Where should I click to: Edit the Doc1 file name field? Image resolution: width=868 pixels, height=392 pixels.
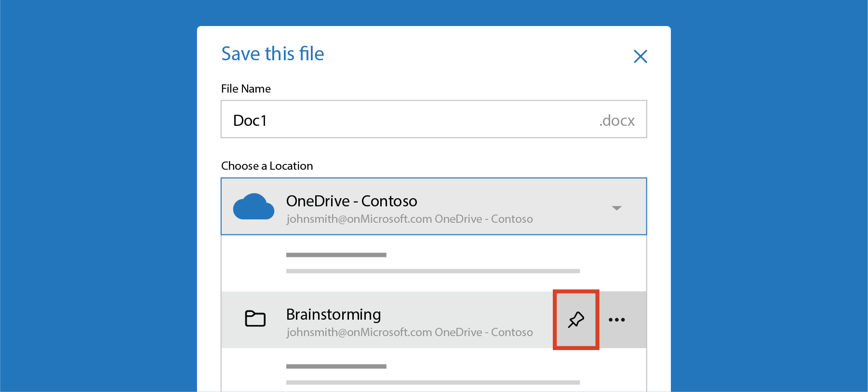434,119
